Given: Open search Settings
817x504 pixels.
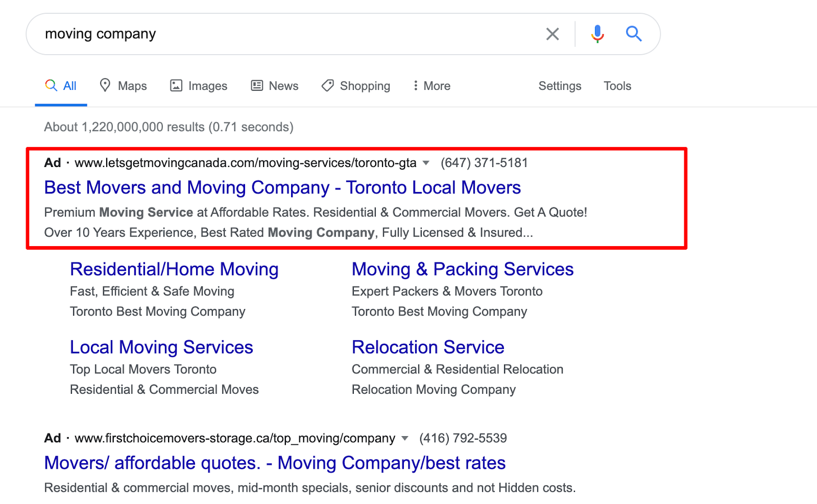Looking at the screenshot, I should tap(560, 86).
